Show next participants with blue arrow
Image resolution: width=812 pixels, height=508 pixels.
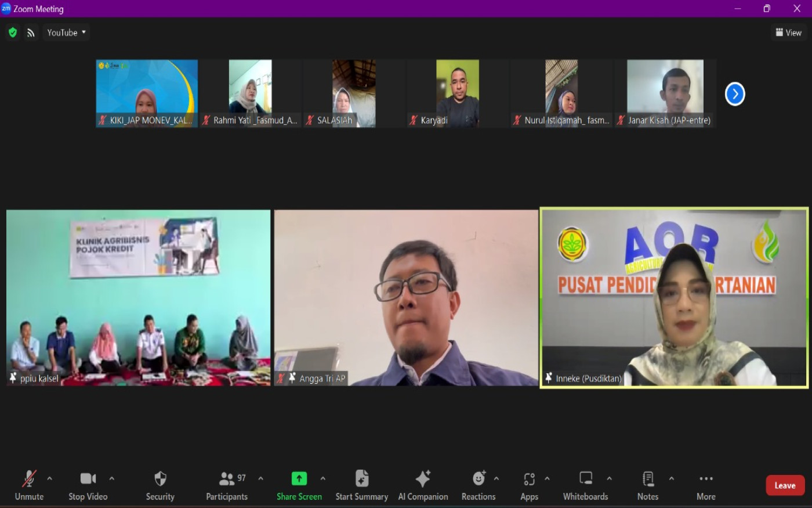[734, 94]
